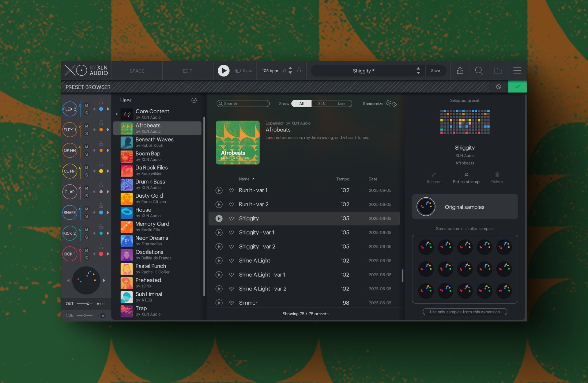This screenshot has width=588, height=383.
Task: Sort presets by Tempo column
Action: tap(342, 179)
